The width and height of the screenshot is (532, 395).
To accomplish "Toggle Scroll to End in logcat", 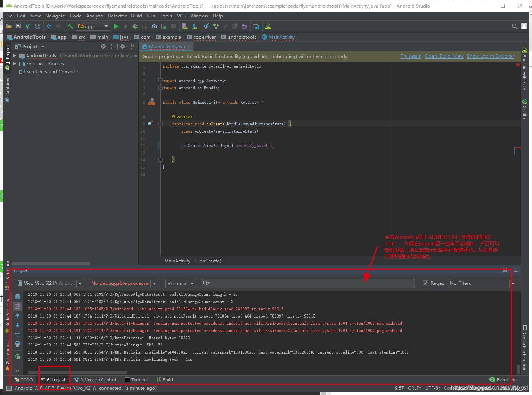I will tap(17, 306).
